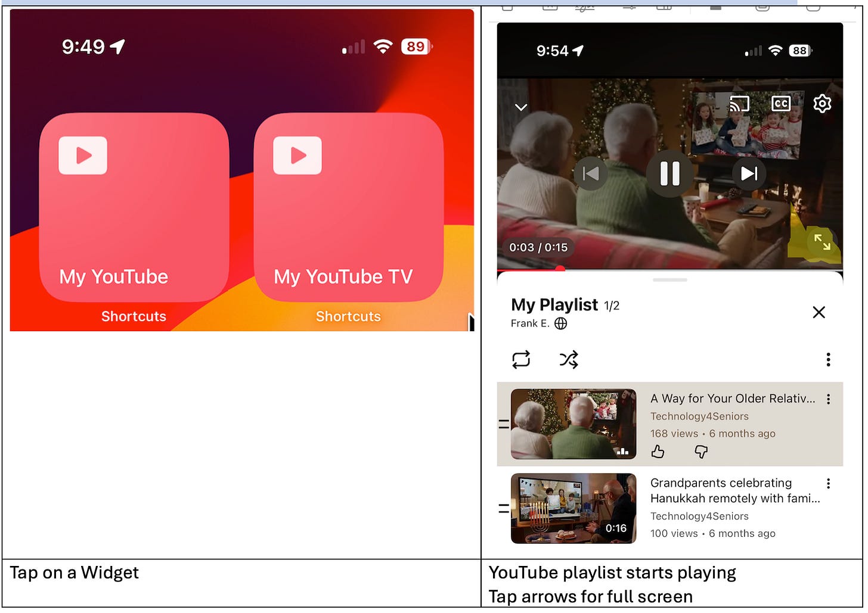Tap the My YouTube shortcut widget
868x613 pixels.
(x=134, y=207)
